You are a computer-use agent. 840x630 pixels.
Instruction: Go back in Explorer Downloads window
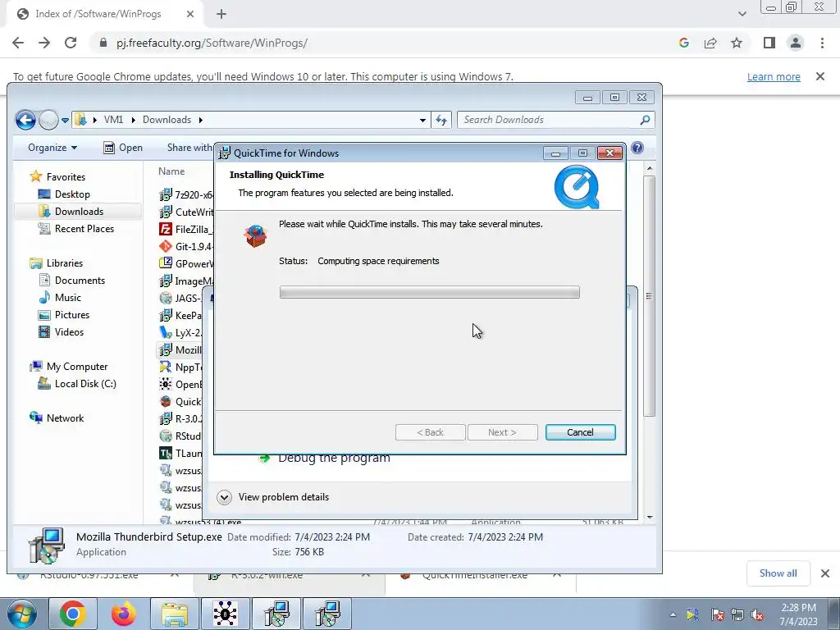[25, 120]
